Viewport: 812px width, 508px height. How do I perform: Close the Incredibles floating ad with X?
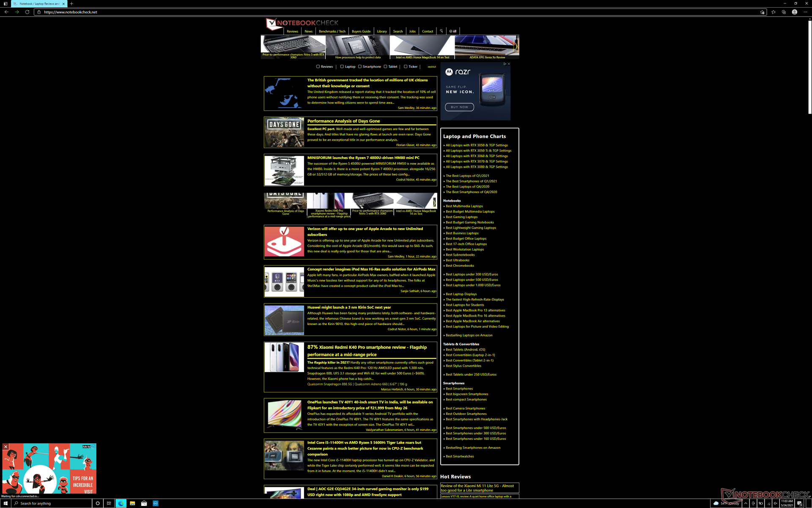point(5,447)
